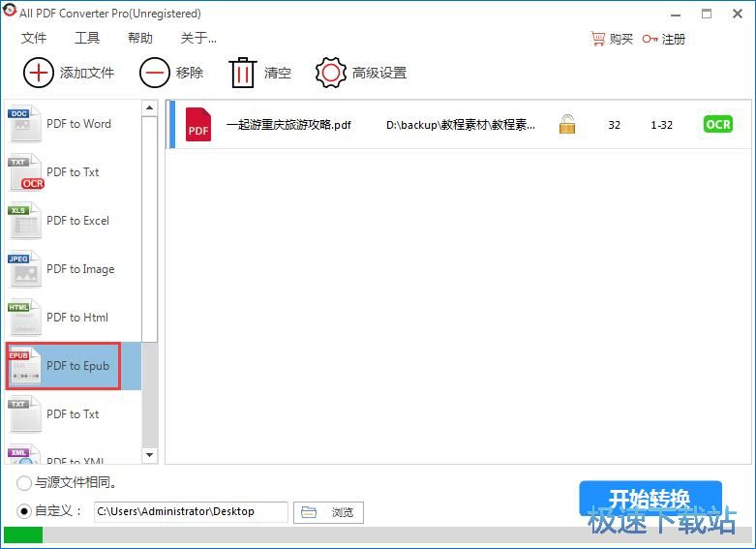
Task: Open the 文件 (File) menu
Action: (x=34, y=38)
